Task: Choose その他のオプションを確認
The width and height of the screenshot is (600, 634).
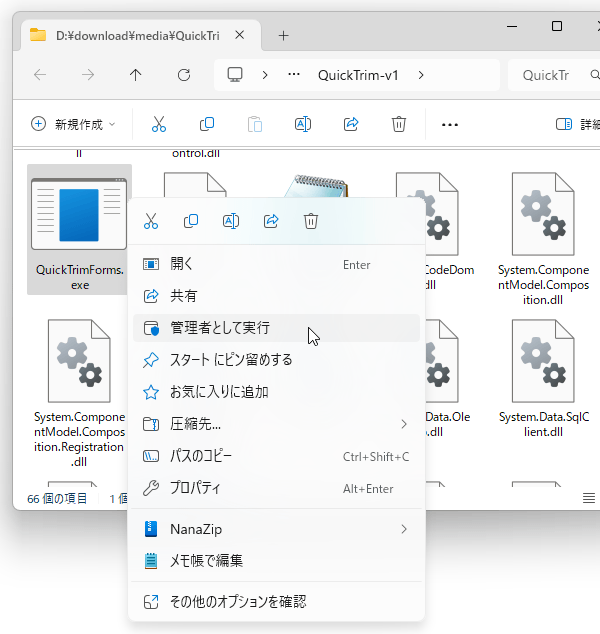Action: tap(277, 602)
